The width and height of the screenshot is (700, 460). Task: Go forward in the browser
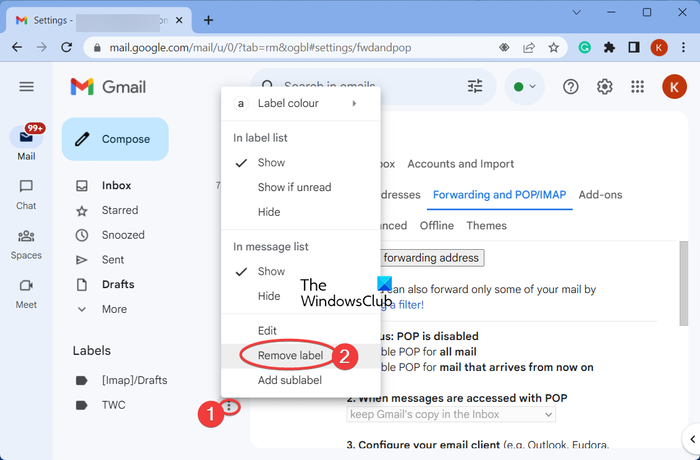coord(42,47)
